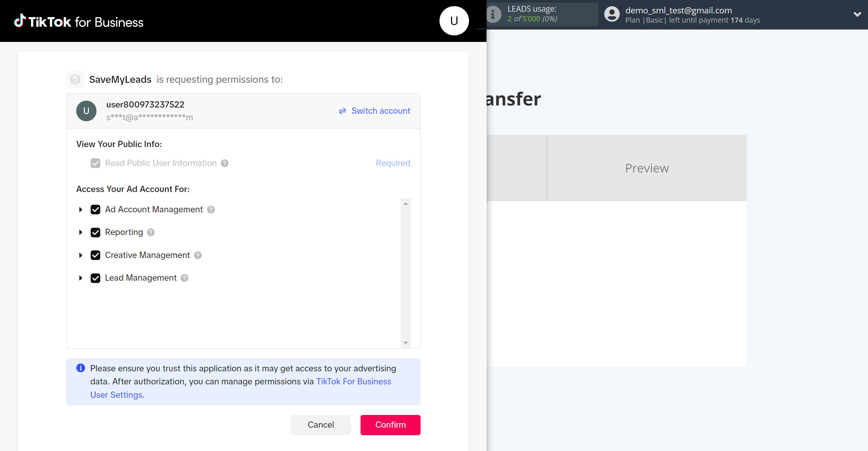Click the user avatar circle icon

(454, 21)
